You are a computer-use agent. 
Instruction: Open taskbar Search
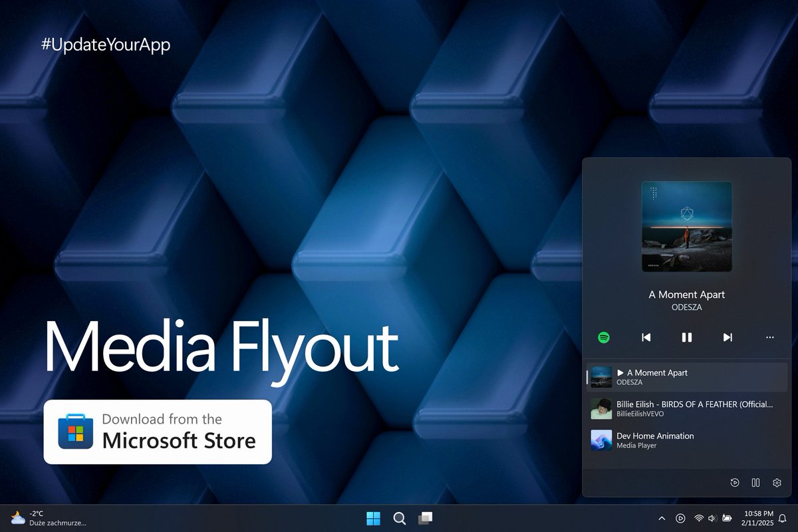click(x=399, y=518)
